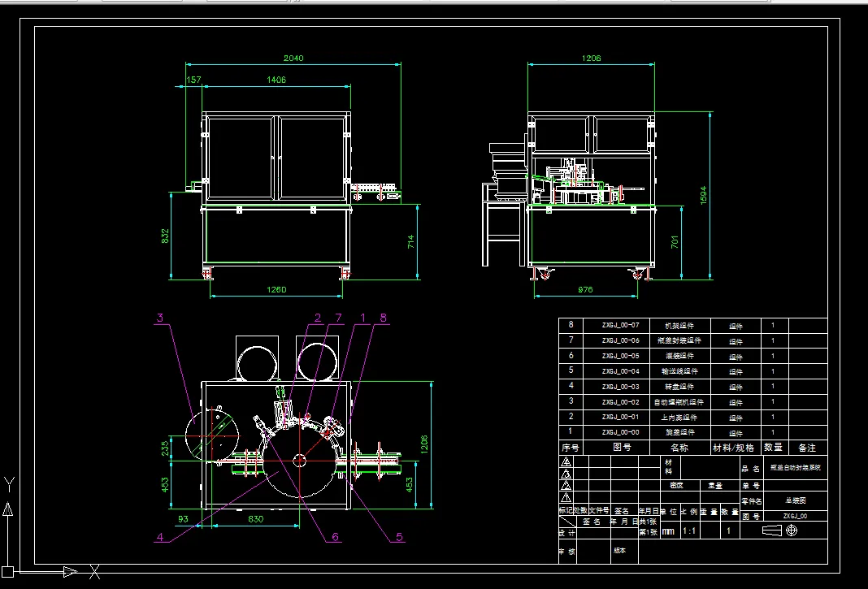Select the 93 dimension text

[x=183, y=519]
